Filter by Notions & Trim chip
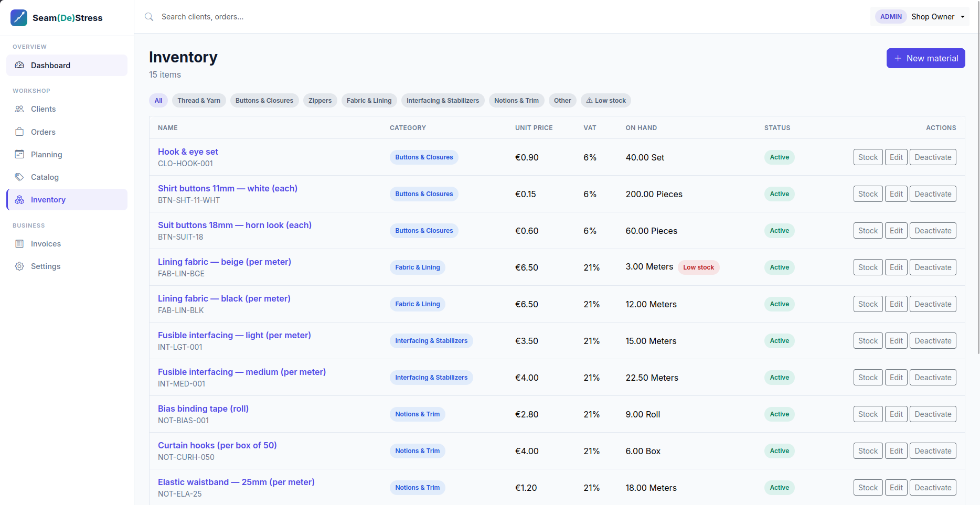The image size is (980, 505). [516, 101]
